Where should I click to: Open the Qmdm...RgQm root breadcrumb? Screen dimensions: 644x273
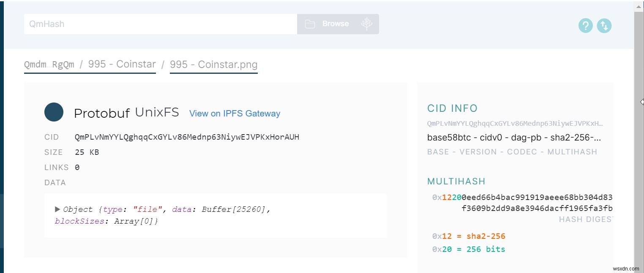[49, 64]
